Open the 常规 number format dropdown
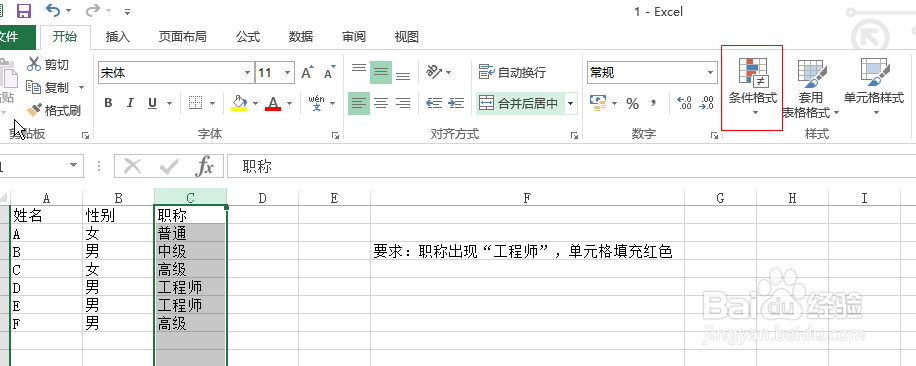The height and width of the screenshot is (366, 916). [711, 73]
